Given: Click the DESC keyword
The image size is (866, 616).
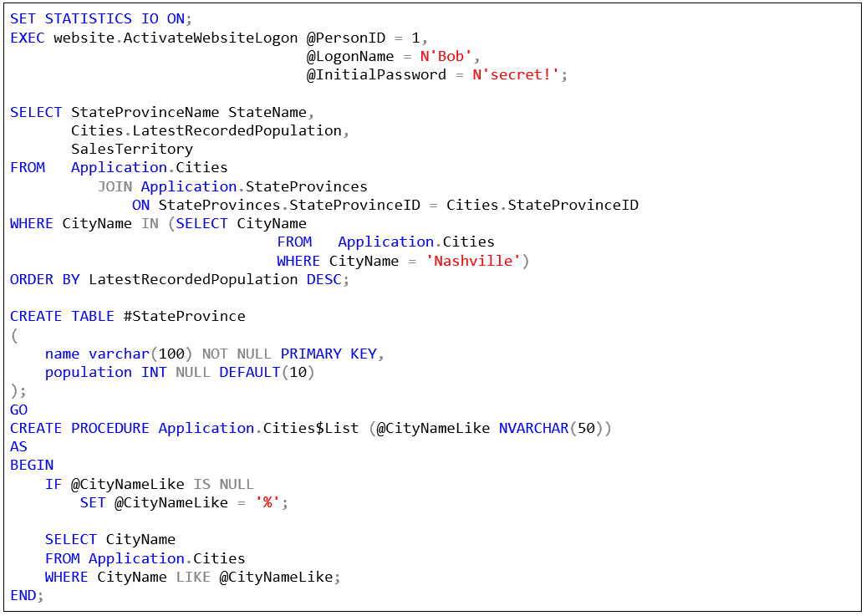Looking at the screenshot, I should coord(323,279).
